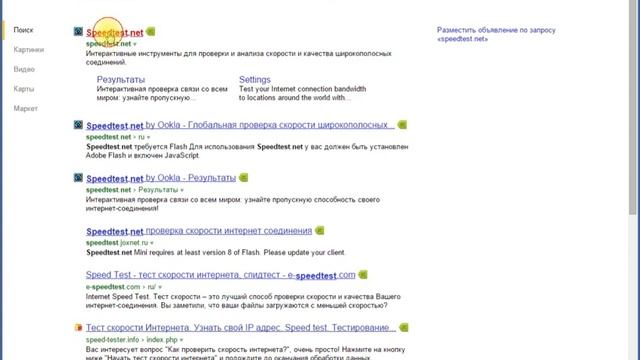
Task: Click green badge after Ookla - Результаты title
Action: (244, 178)
